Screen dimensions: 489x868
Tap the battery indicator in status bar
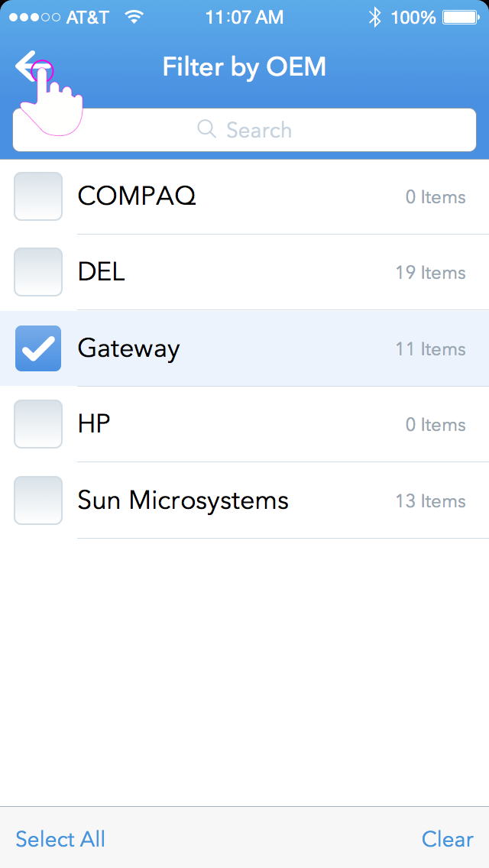456,16
